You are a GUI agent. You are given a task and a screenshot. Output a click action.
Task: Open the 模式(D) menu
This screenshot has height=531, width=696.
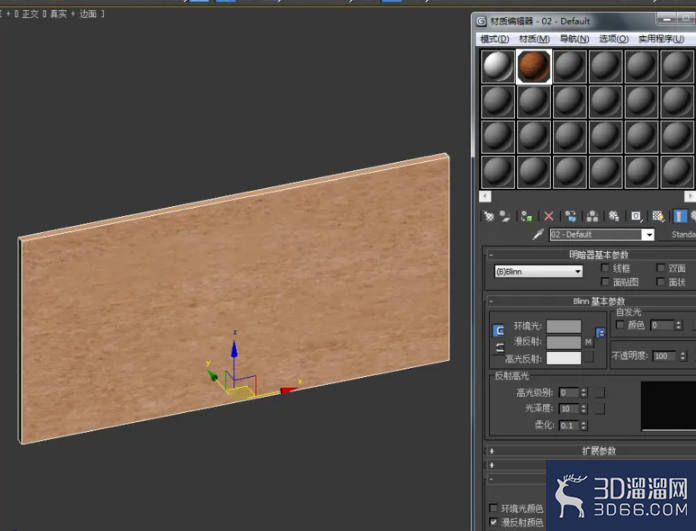coord(494,39)
